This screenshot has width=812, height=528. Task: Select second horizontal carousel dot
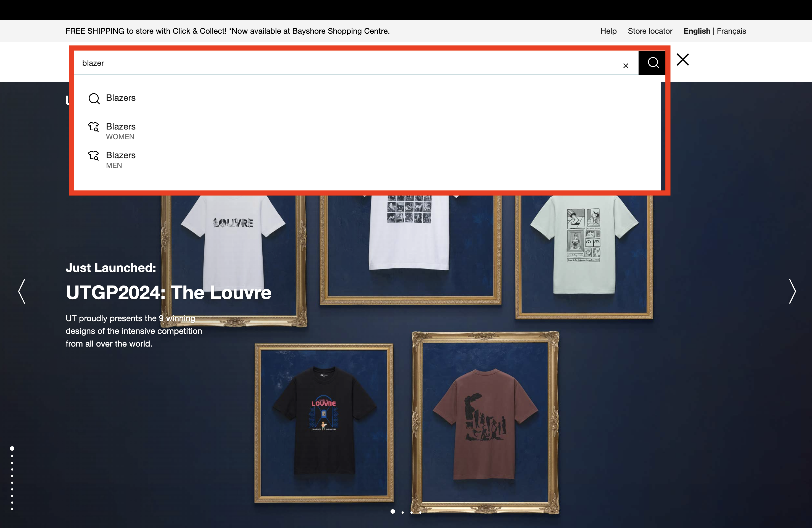point(403,512)
